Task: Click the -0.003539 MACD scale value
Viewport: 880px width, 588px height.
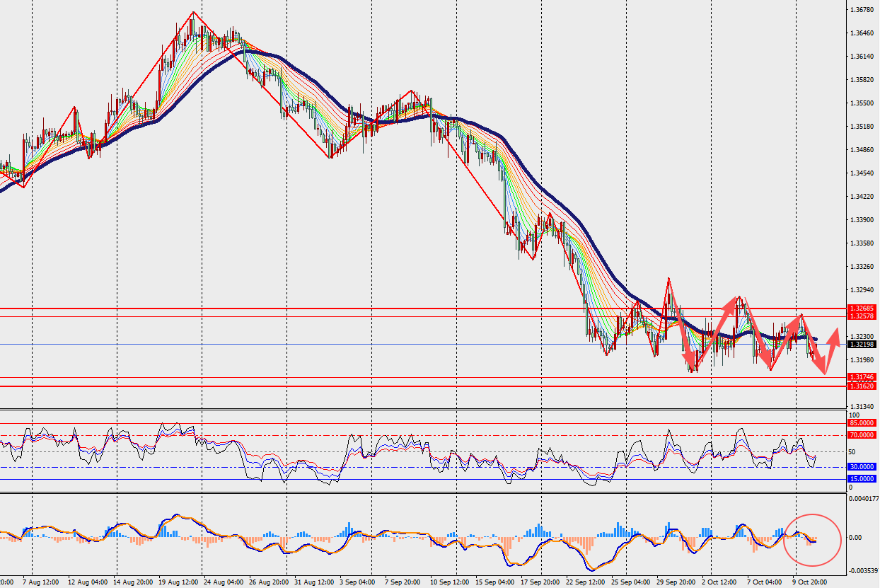Action: click(x=862, y=570)
